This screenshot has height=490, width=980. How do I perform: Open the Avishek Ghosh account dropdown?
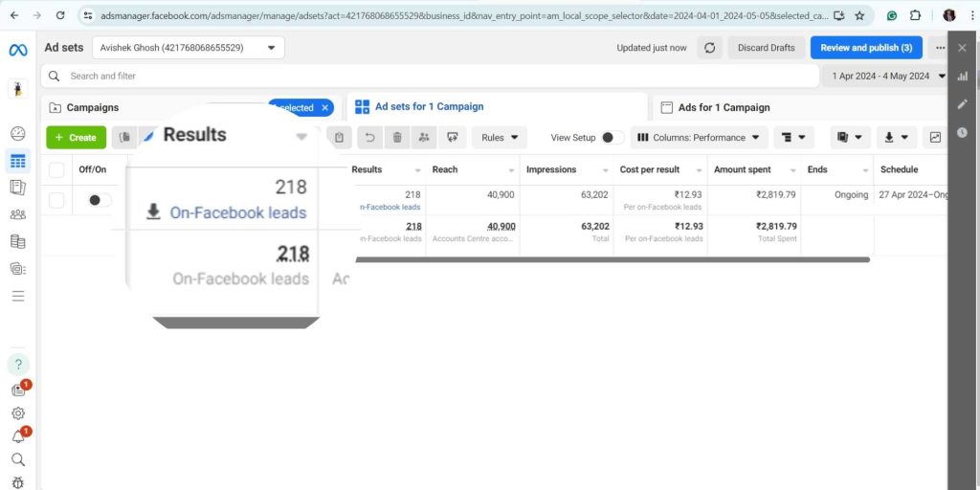pyautogui.click(x=189, y=48)
